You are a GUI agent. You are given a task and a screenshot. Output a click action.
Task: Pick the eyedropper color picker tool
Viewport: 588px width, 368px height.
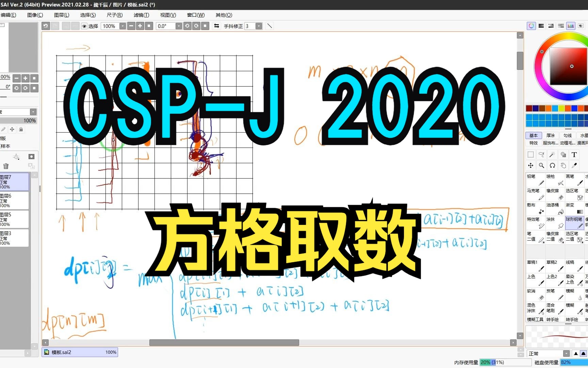coord(574,166)
